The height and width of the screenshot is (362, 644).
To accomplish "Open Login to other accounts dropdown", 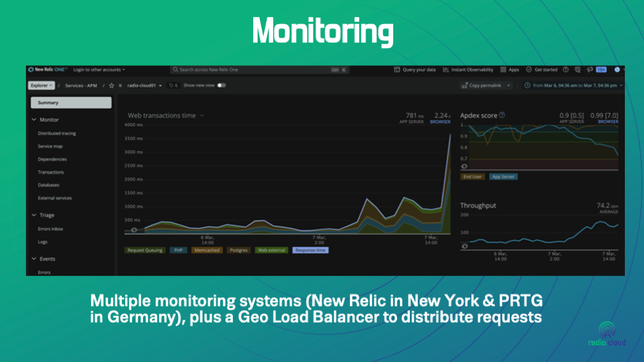I will 99,70.
